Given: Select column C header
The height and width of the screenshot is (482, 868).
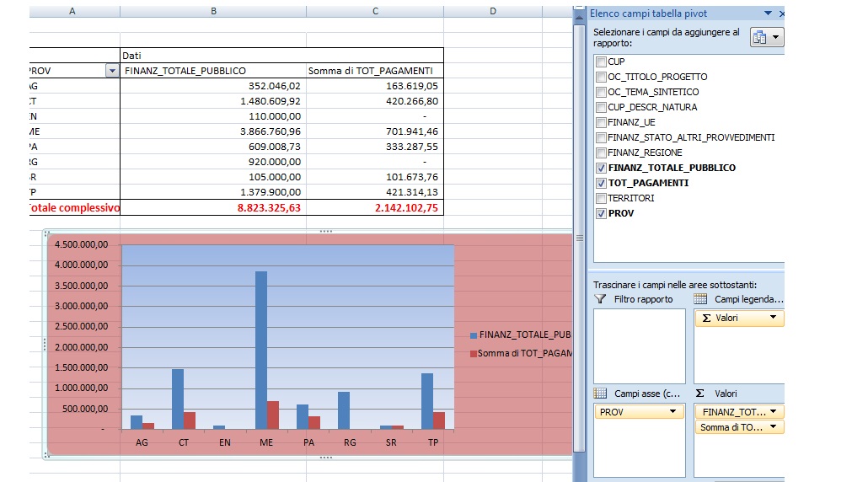Looking at the screenshot, I should (x=375, y=11).
